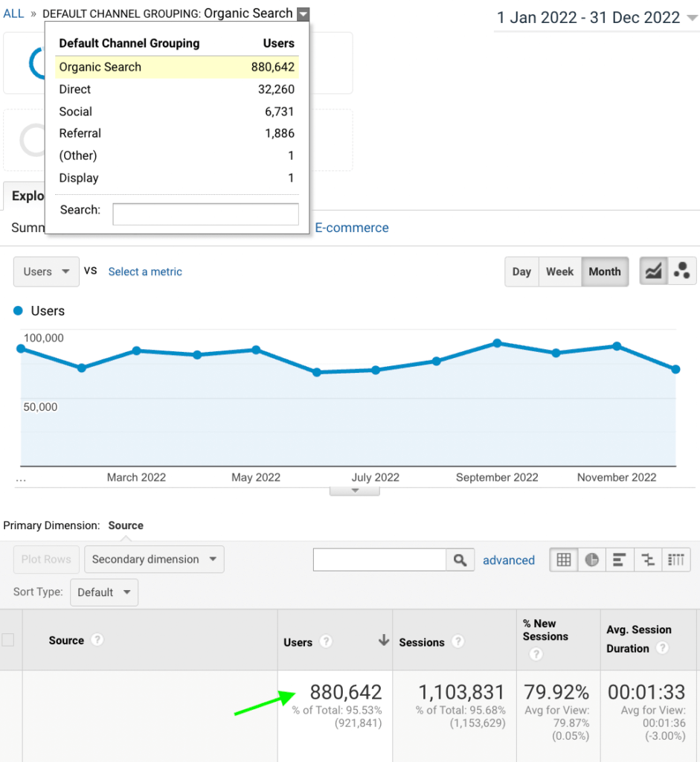Toggle chart granularity to Week
This screenshot has height=762, width=700.
559,272
